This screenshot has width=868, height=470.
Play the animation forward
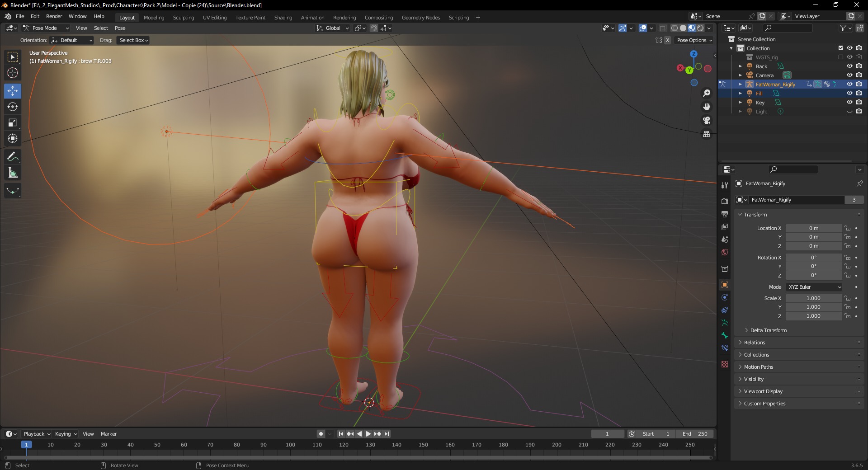(368, 434)
